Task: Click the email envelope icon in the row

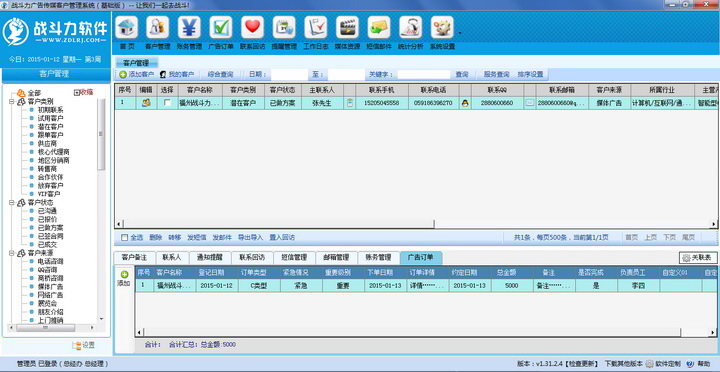Action: click(530, 103)
